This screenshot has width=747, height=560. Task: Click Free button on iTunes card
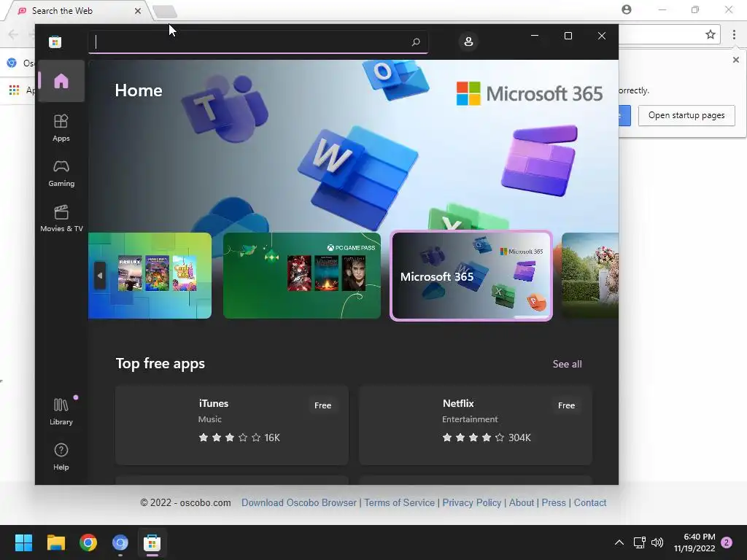click(x=322, y=405)
